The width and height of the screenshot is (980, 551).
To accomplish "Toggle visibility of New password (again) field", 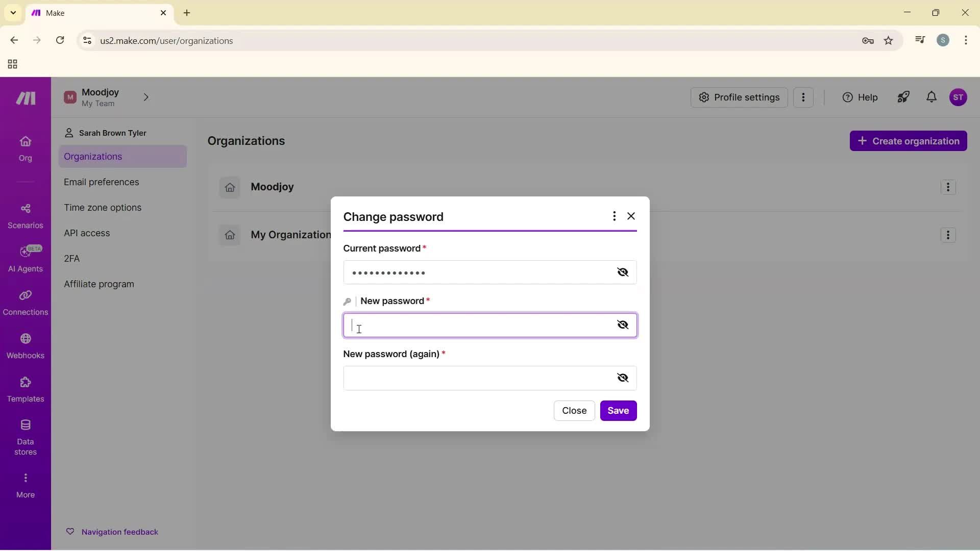I will click(x=623, y=378).
